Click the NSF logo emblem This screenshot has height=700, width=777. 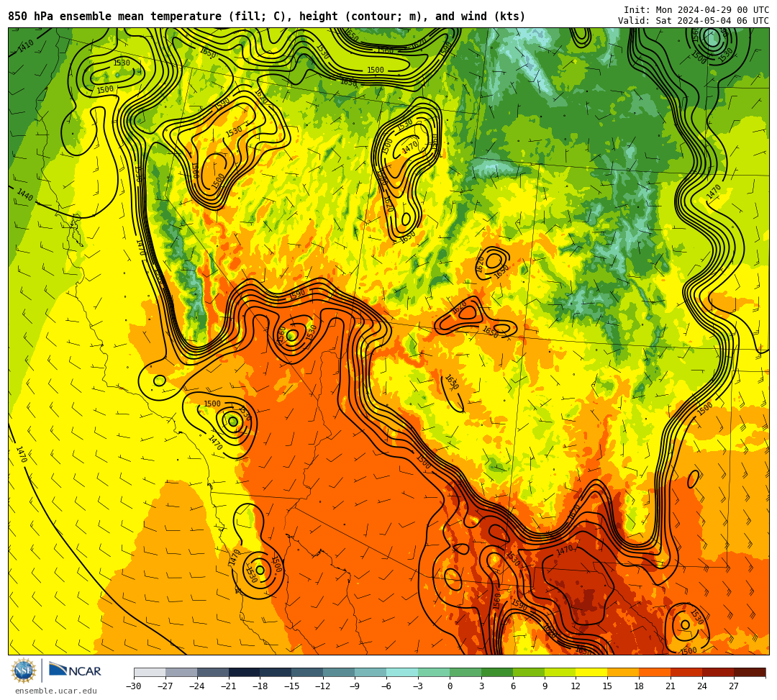(24, 671)
